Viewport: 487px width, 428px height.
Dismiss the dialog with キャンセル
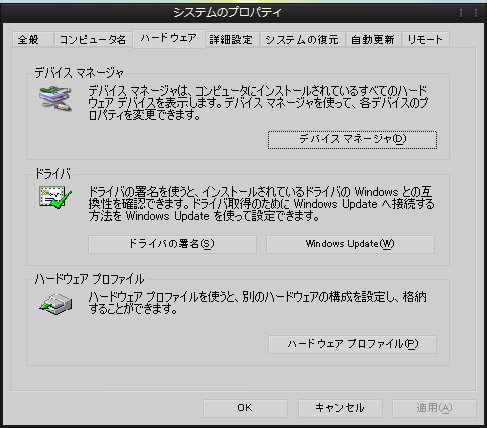pos(340,408)
